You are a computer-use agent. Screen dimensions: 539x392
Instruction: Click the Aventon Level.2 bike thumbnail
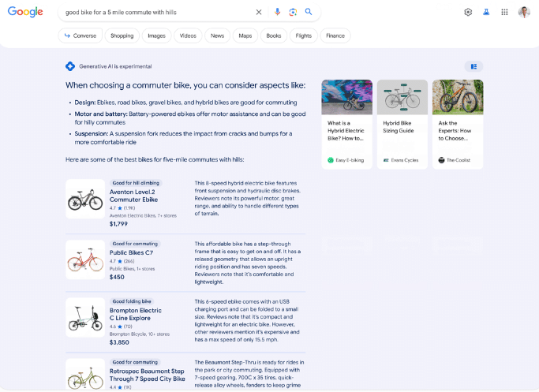click(x=85, y=199)
